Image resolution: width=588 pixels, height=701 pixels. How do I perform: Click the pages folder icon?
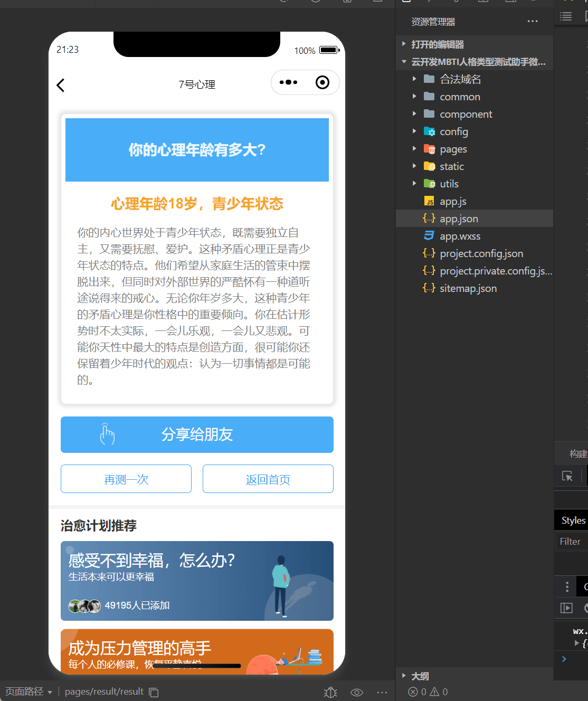pos(429,149)
